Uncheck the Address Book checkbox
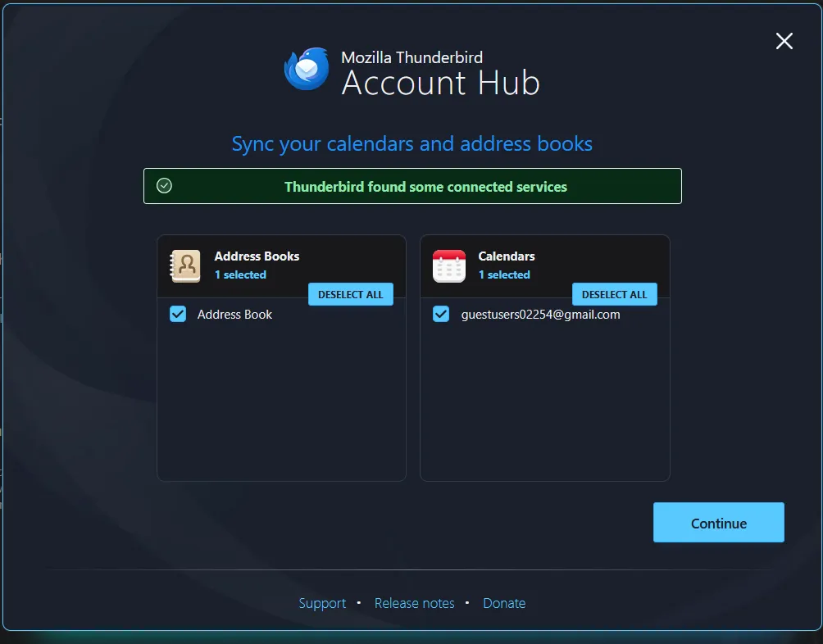 tap(178, 314)
